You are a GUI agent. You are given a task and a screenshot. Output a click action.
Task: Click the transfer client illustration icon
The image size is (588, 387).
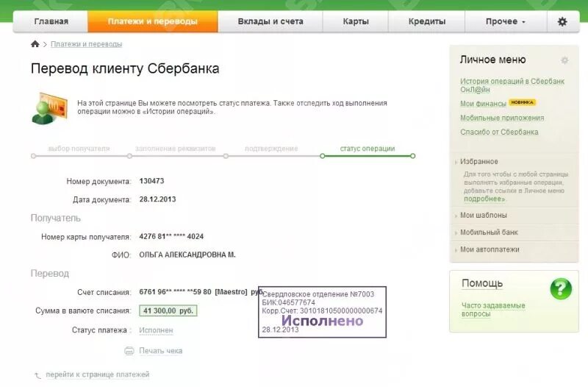49,108
